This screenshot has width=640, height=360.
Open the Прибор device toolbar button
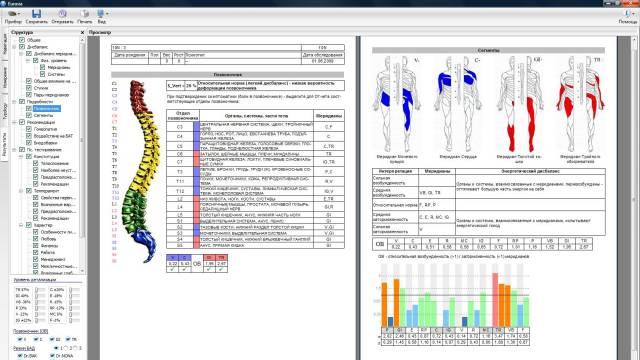[13, 16]
